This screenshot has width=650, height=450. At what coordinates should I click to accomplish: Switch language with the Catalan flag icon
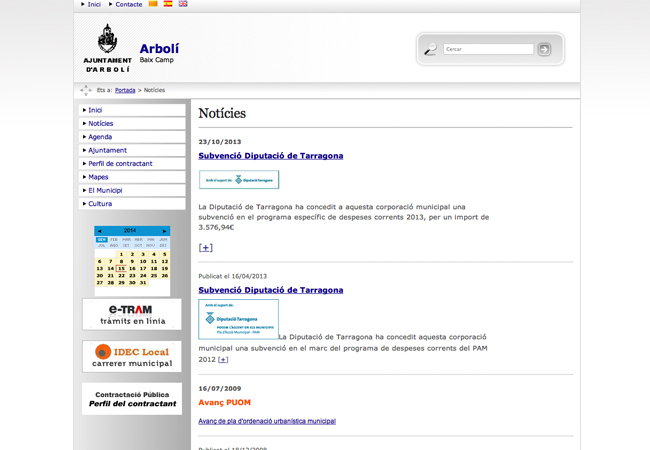(153, 4)
